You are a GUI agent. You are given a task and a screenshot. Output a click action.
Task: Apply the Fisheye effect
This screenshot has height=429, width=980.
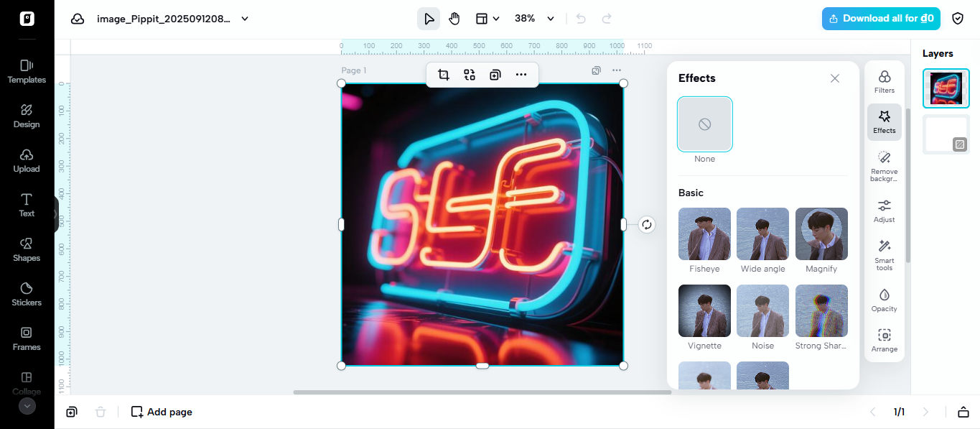(x=704, y=234)
